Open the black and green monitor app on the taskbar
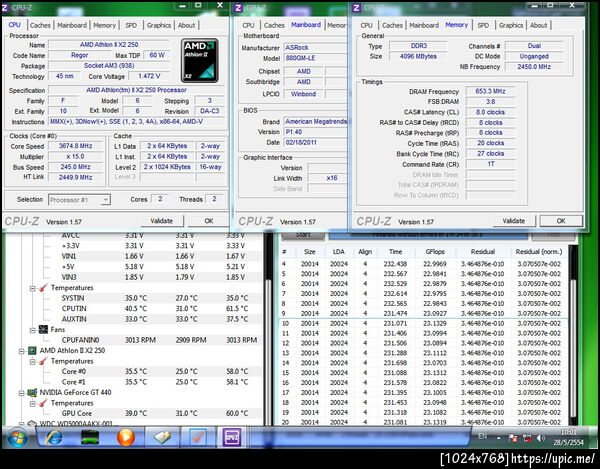This screenshot has height=469, width=600. coord(90,437)
